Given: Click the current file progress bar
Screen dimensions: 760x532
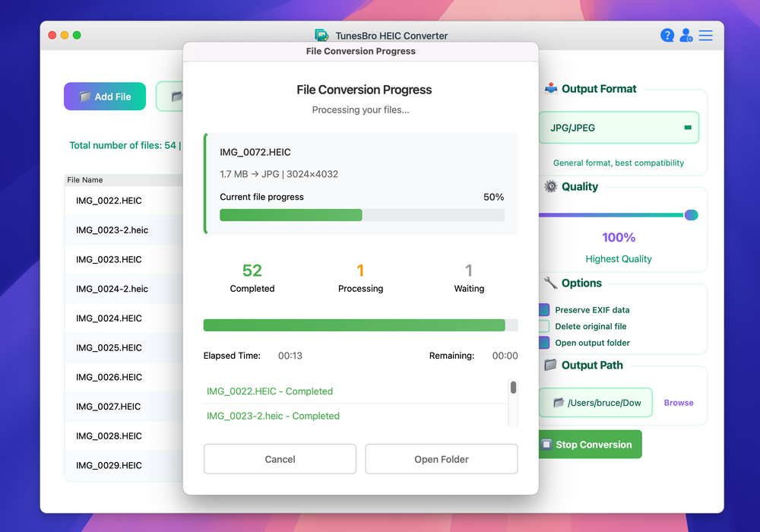Looking at the screenshot, I should [362, 215].
